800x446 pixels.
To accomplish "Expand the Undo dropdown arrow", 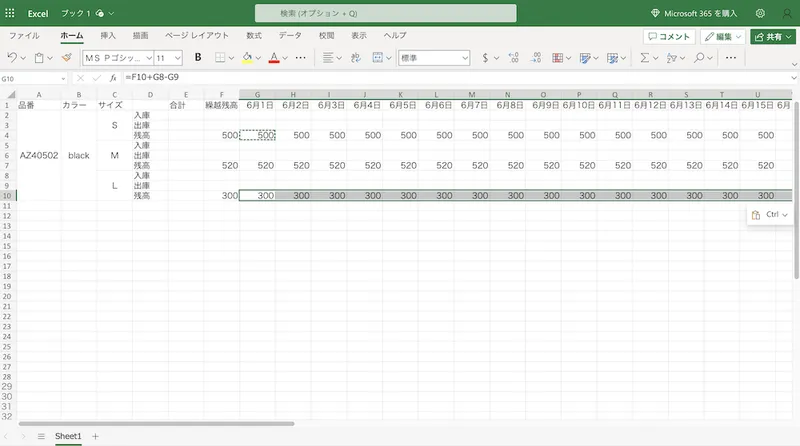I will point(23,58).
